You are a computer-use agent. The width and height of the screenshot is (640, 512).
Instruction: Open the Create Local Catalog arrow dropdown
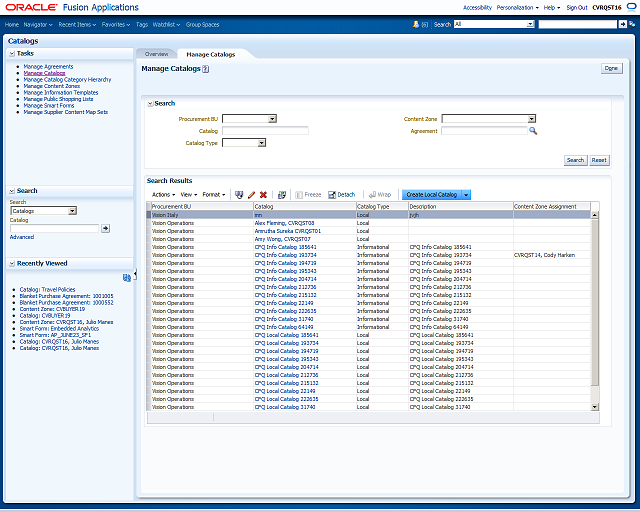click(x=466, y=195)
